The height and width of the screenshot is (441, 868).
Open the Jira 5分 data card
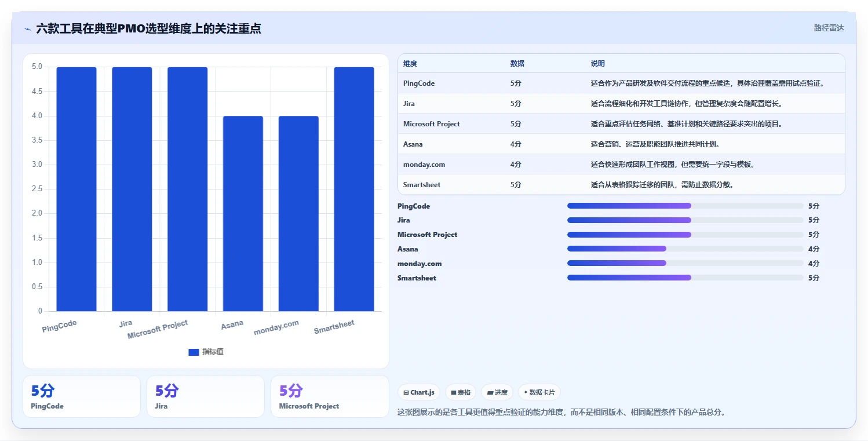[206, 396]
